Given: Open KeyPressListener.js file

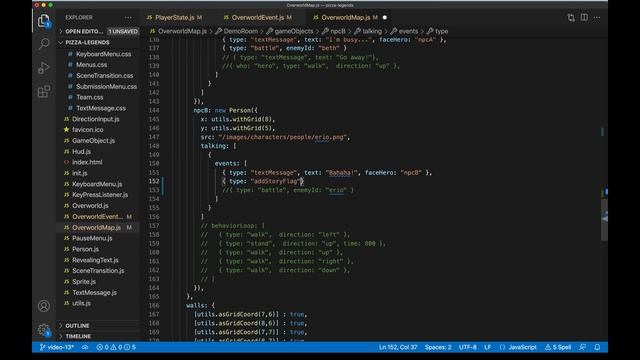Looking at the screenshot, I should point(100,195).
